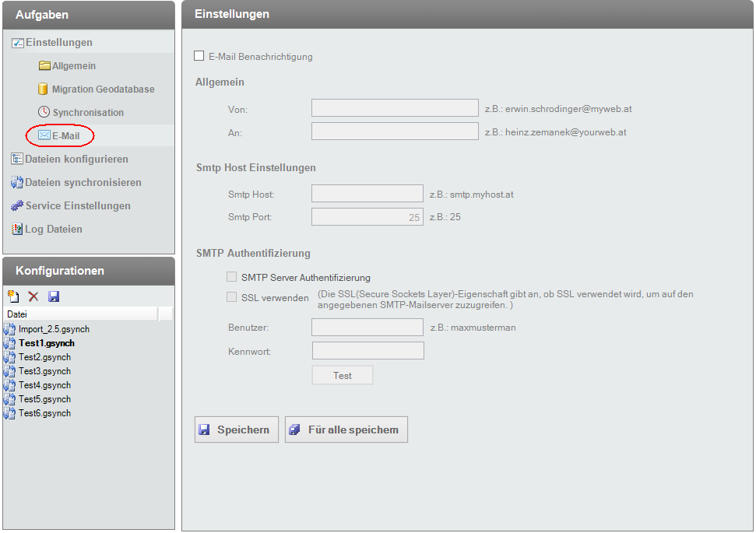Click the Datei column header
756x533 pixels.
pos(20,314)
